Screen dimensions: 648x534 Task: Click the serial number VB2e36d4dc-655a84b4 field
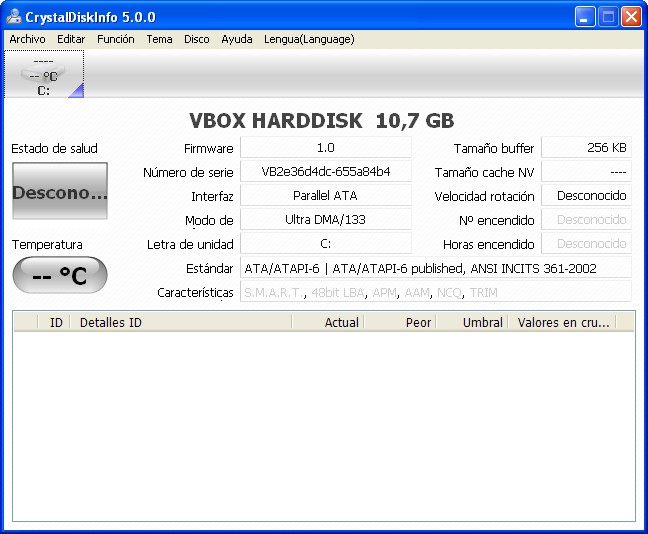click(326, 172)
